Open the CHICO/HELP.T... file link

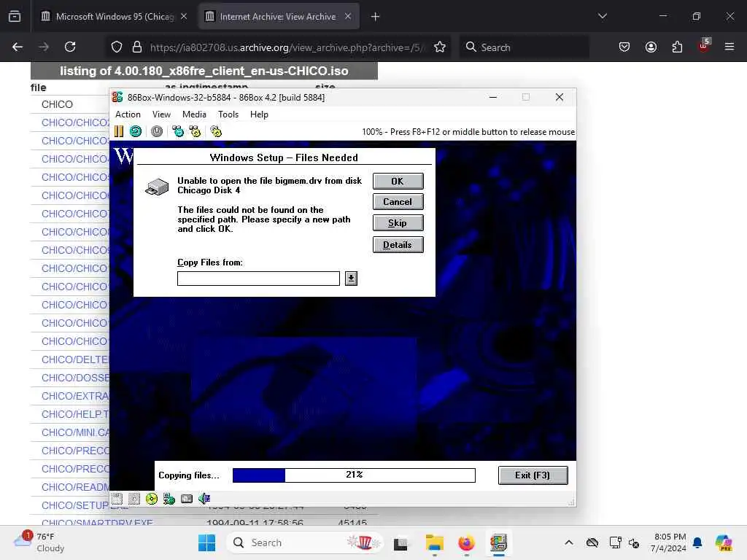click(75, 414)
